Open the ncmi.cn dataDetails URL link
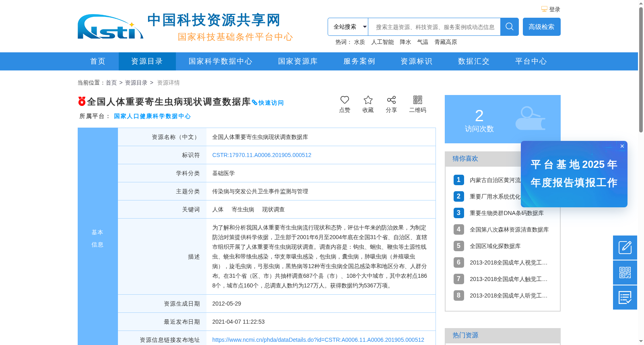The image size is (644, 345). pos(318,340)
